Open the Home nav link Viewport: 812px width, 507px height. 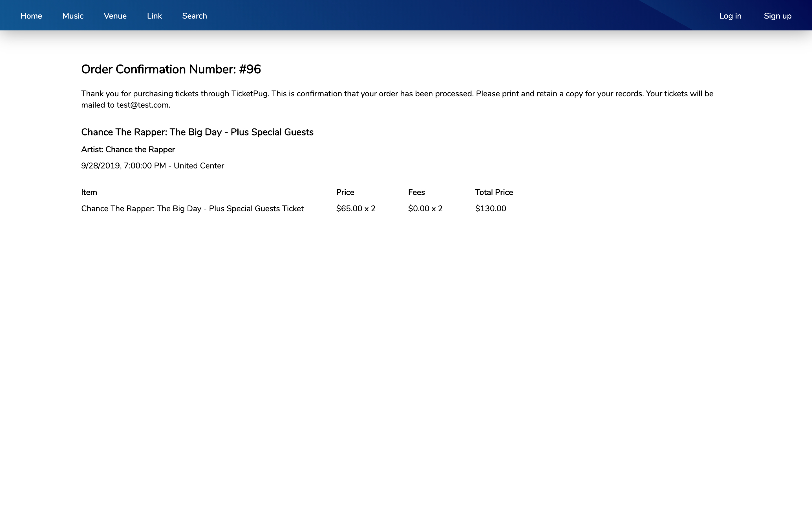[31, 16]
